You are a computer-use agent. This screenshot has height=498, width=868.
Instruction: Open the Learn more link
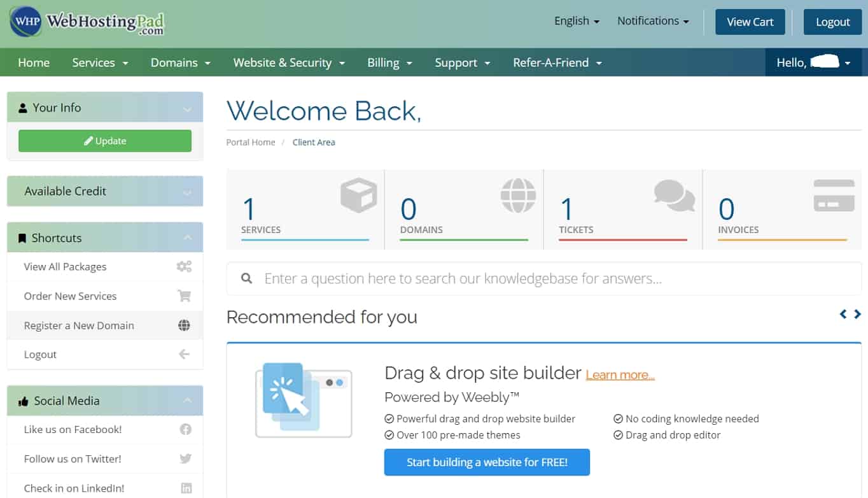pos(620,375)
